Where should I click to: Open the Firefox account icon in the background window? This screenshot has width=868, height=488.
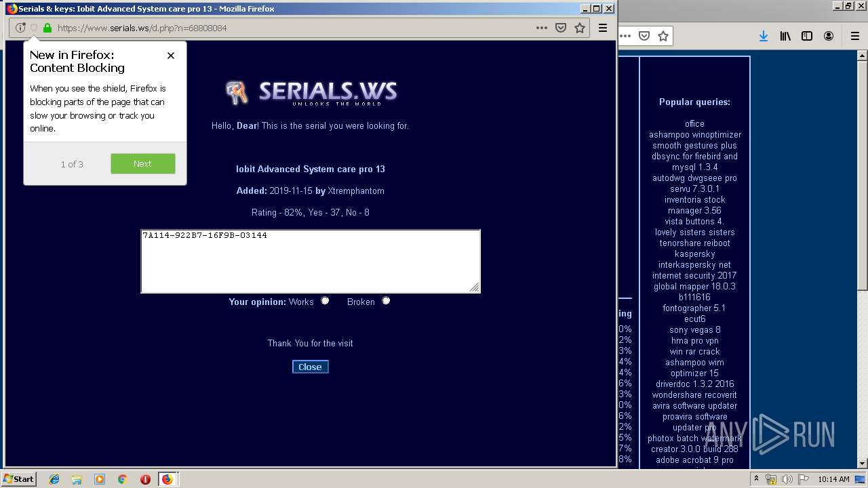(x=829, y=36)
